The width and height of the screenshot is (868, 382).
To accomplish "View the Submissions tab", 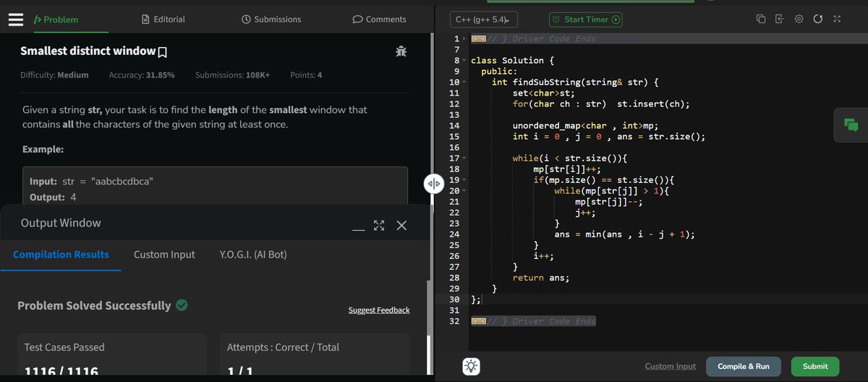I will [x=271, y=20].
